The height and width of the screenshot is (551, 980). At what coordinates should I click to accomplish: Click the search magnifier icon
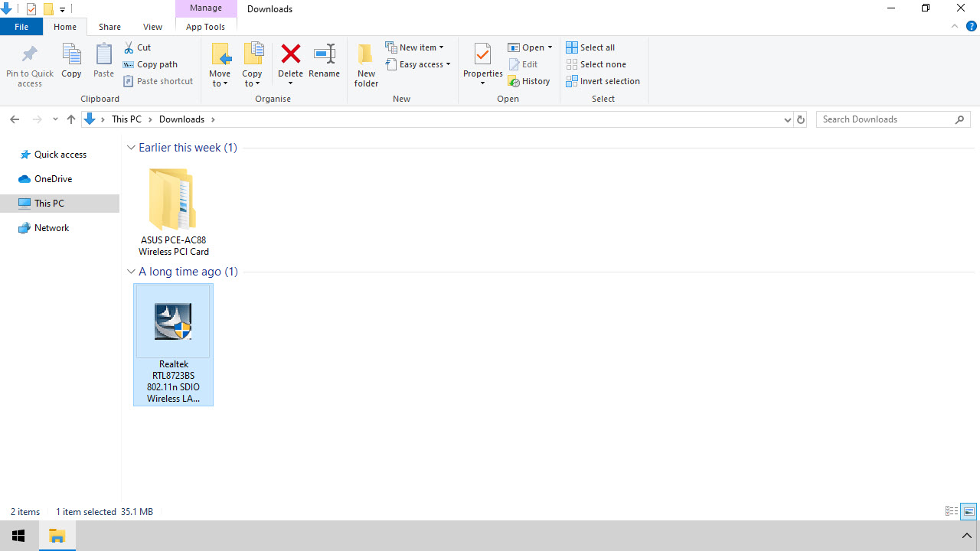[x=960, y=119]
